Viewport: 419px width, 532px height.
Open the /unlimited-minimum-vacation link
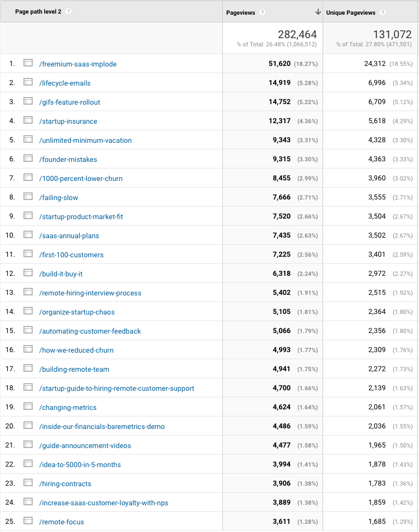pyautogui.click(x=86, y=140)
